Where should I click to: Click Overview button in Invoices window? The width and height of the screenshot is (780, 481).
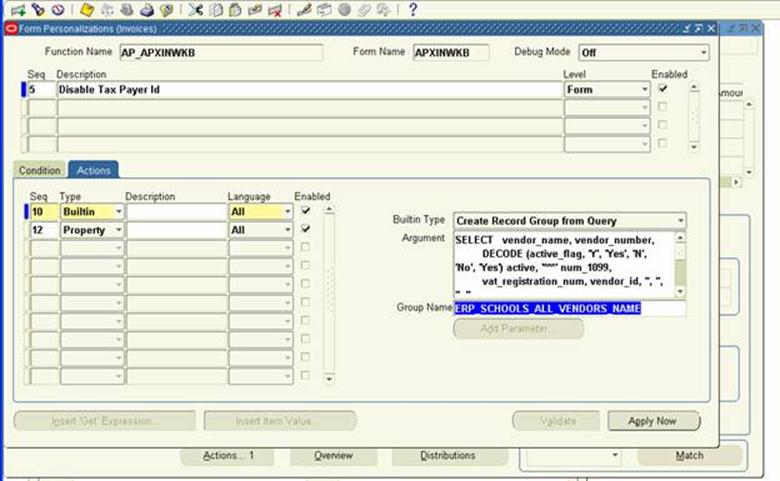coord(333,456)
